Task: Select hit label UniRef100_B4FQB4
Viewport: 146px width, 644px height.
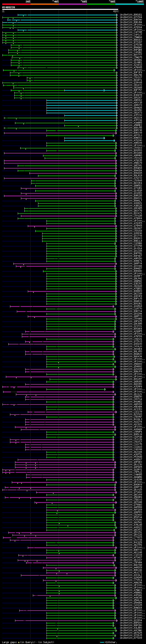Action: (131, 50)
